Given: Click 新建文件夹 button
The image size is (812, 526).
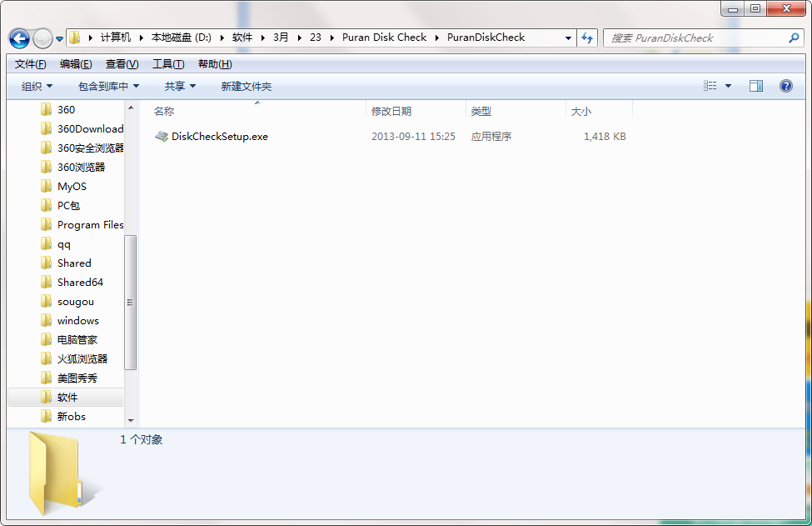Looking at the screenshot, I should [x=246, y=86].
